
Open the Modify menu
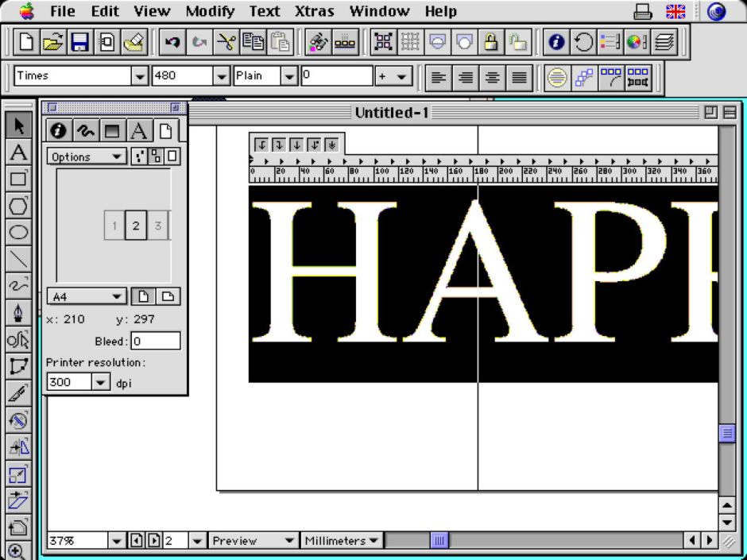pyautogui.click(x=210, y=11)
